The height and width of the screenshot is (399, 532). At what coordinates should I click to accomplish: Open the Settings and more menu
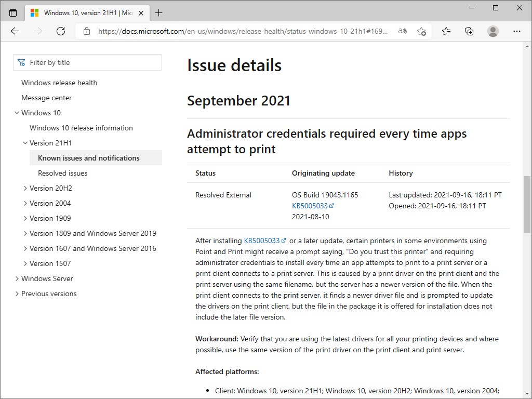(x=517, y=31)
